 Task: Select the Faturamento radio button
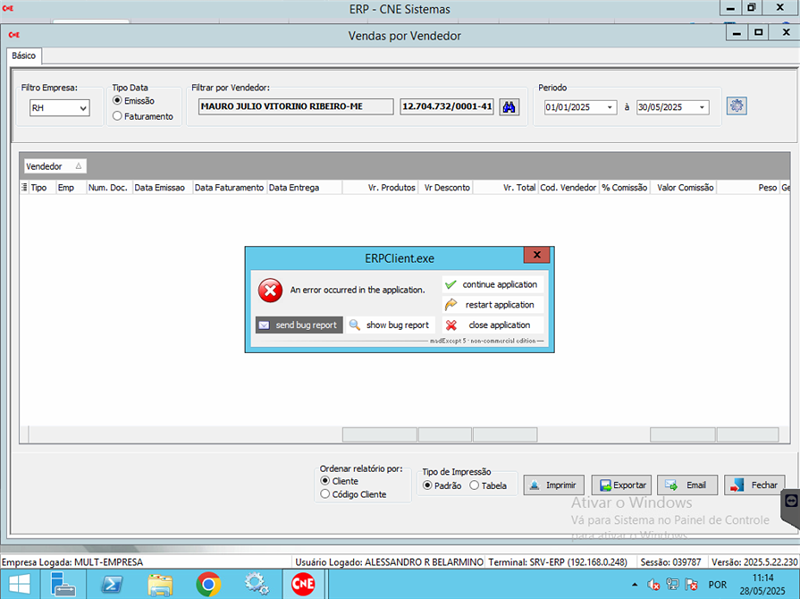118,116
